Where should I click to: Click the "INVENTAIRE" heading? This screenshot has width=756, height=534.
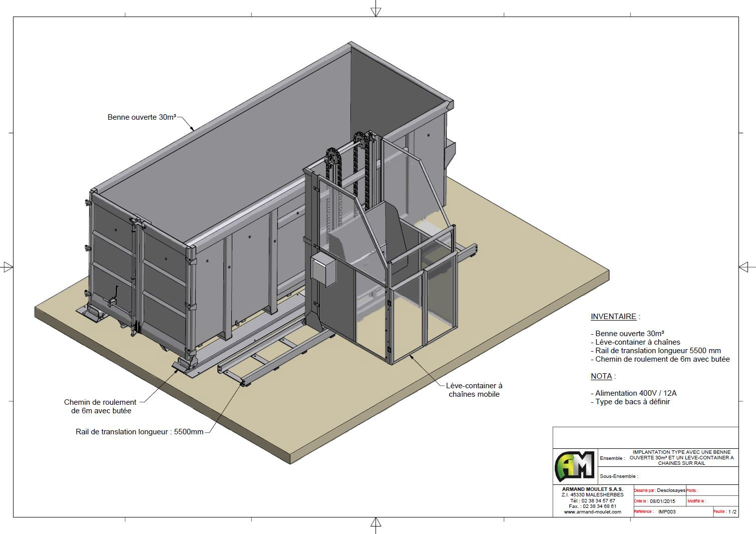click(613, 317)
